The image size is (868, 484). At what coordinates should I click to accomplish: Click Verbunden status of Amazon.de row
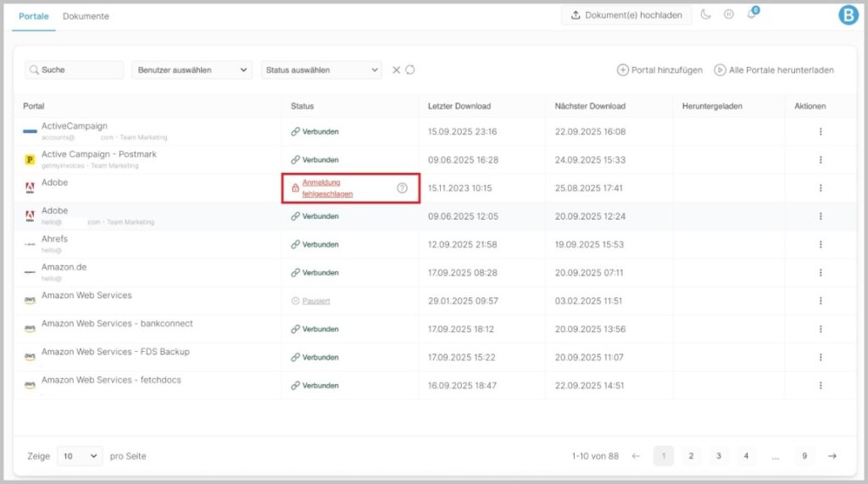[x=315, y=272]
